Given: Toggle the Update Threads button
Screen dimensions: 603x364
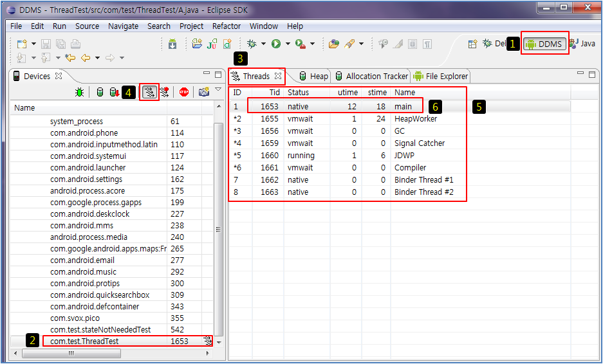Looking at the screenshot, I should click(x=149, y=92).
